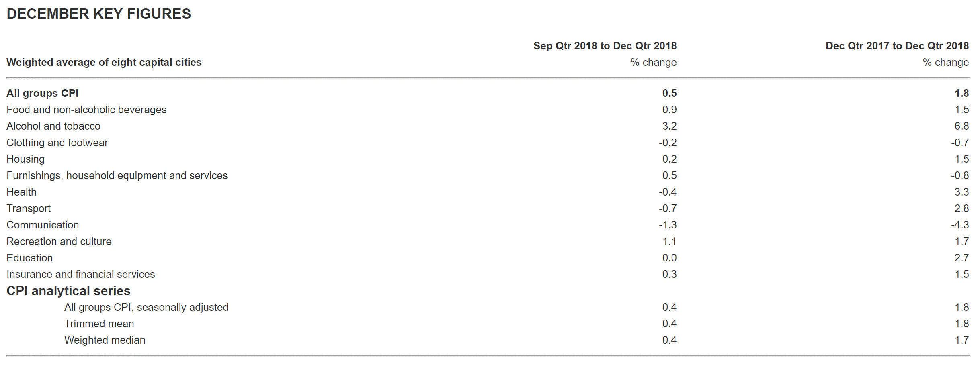Select the 'Communication' row label

click(x=43, y=225)
